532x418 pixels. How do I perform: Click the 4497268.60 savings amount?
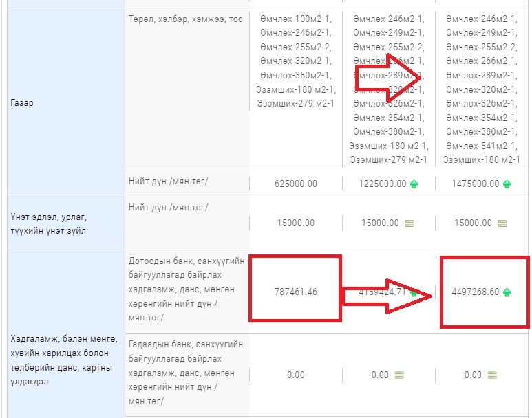click(475, 292)
